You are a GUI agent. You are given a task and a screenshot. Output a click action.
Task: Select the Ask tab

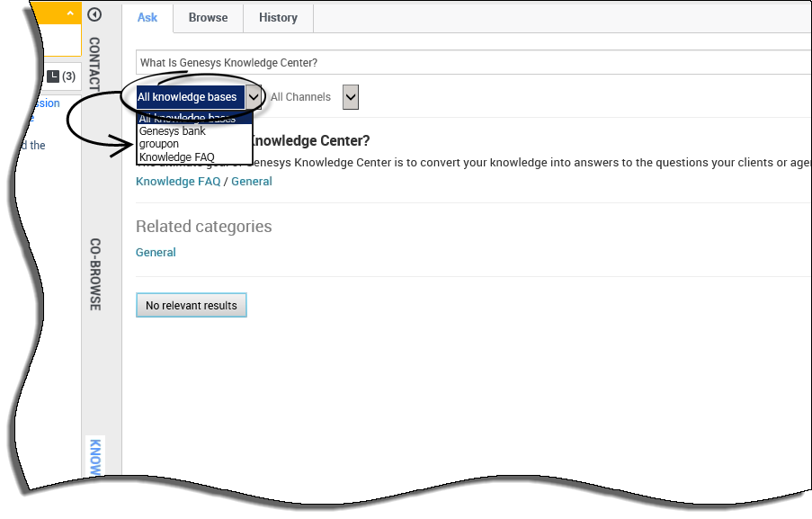(x=147, y=17)
